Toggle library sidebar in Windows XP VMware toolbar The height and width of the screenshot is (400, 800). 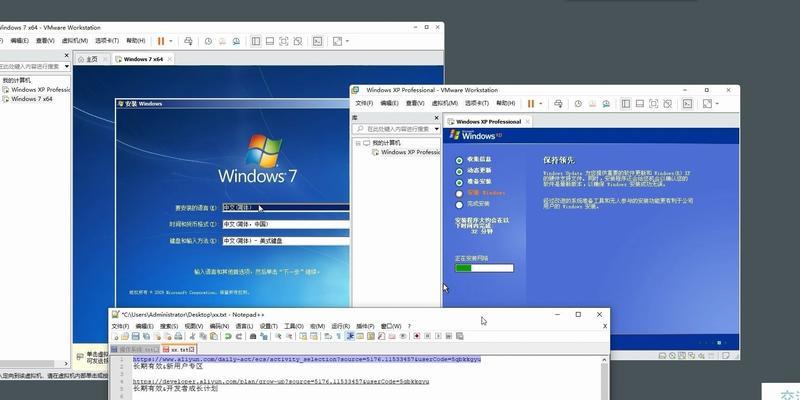tap(626, 104)
